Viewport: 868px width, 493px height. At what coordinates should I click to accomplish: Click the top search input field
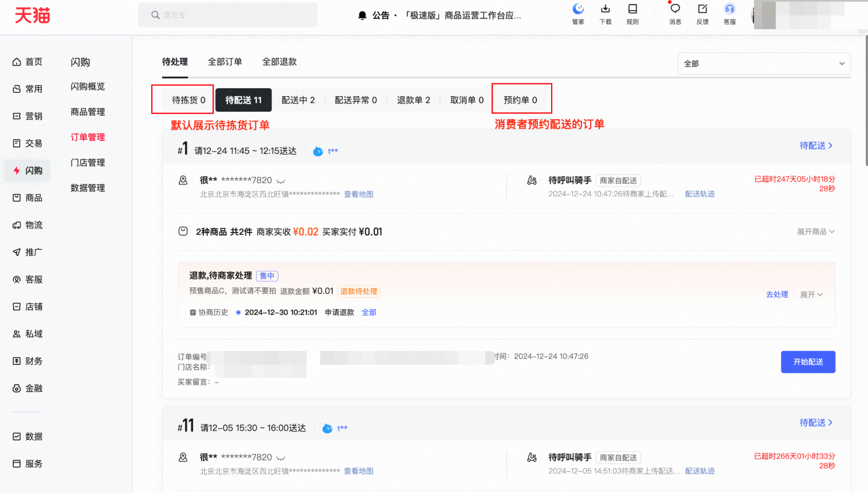227,15
